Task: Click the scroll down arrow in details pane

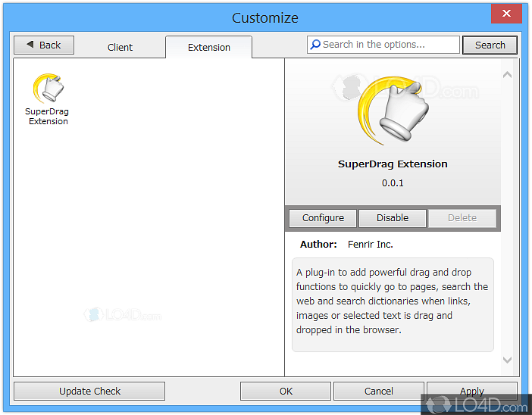Action: tap(507, 360)
